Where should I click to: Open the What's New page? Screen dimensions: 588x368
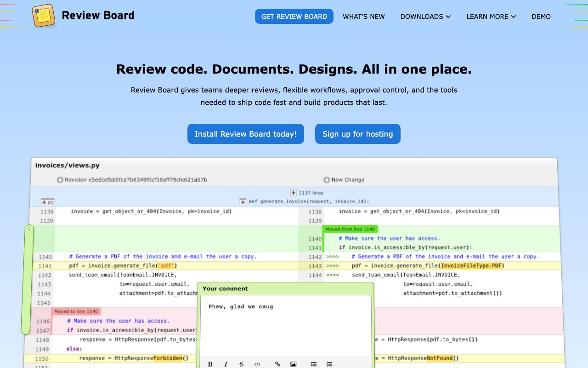point(364,16)
